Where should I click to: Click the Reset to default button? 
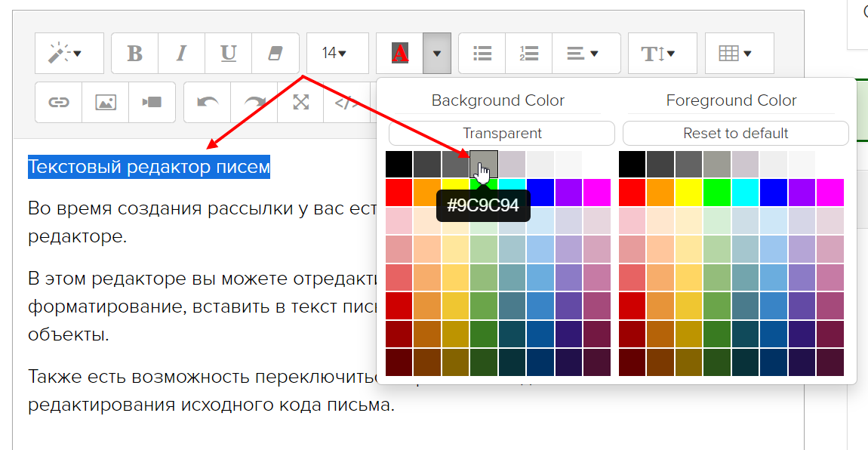pos(735,134)
